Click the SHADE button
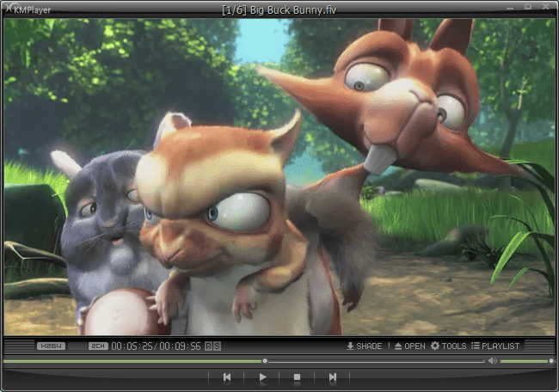The height and width of the screenshot is (392, 559). (x=365, y=346)
